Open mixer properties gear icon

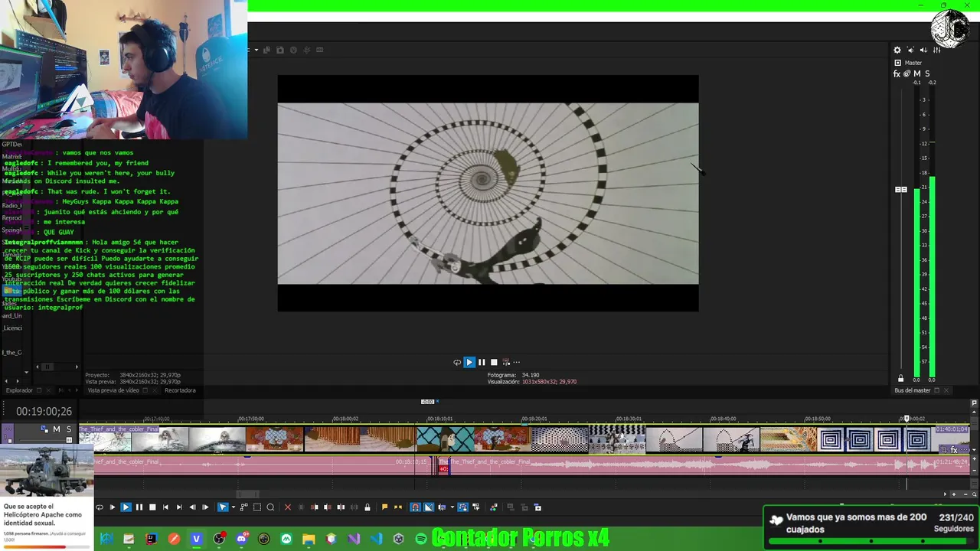pos(897,50)
